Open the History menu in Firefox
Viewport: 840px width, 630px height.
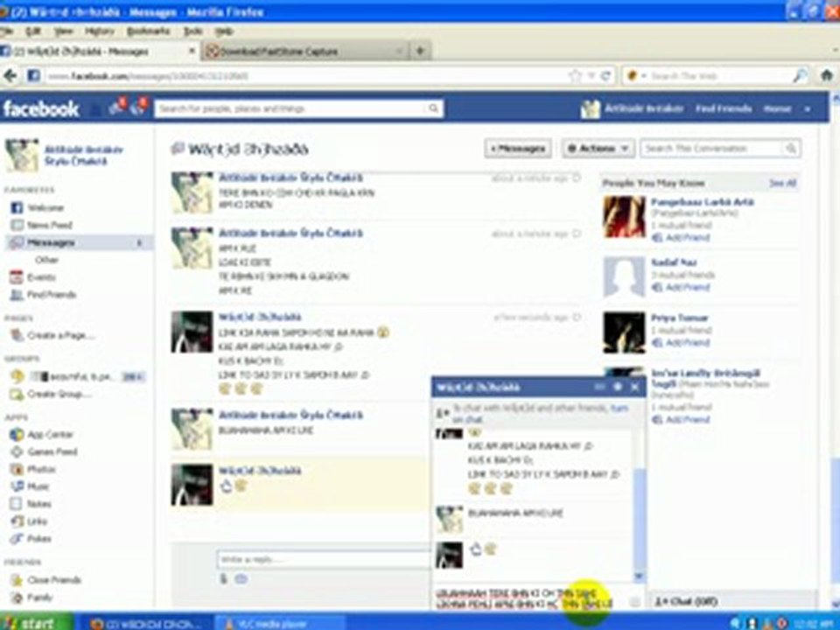point(100,31)
